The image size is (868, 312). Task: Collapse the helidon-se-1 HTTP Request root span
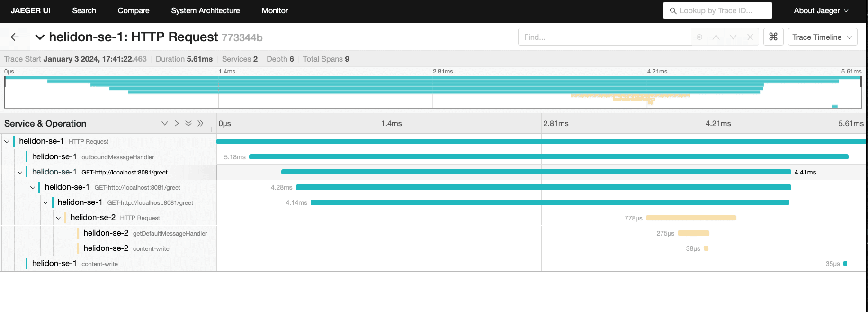(x=7, y=141)
